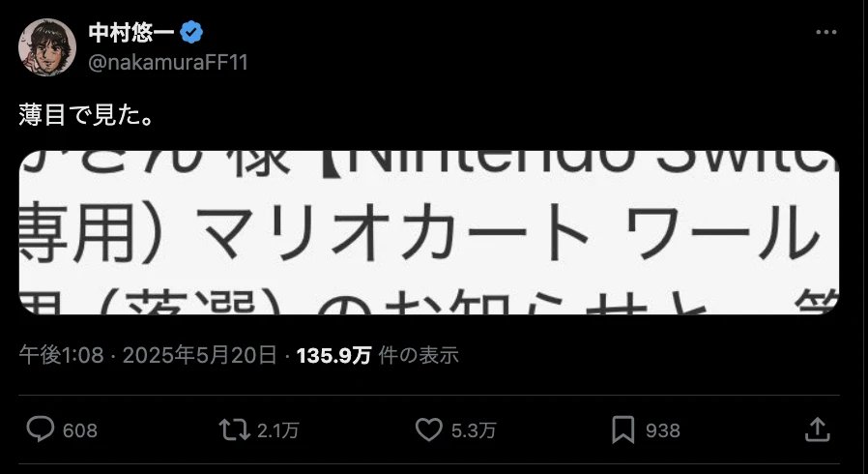Click the share upload arrow icon
Screen dimensions: 868x474
(818, 430)
